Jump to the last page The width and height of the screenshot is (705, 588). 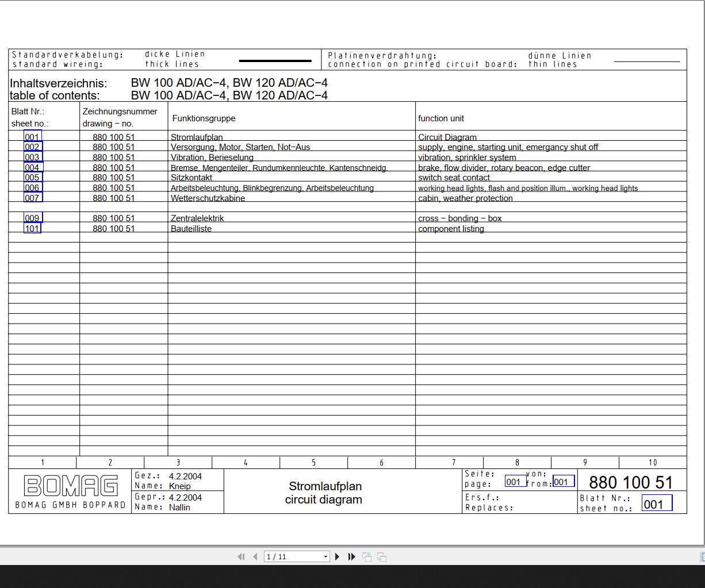(351, 556)
